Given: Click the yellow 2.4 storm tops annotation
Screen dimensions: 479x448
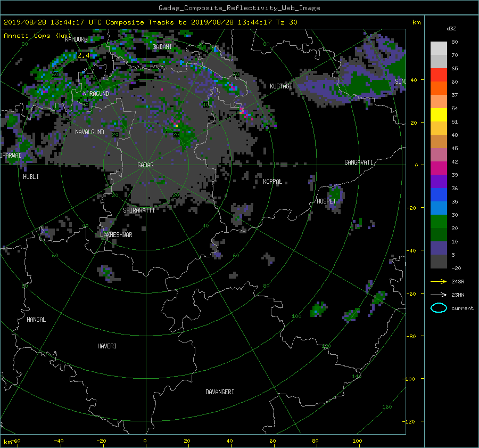Looking at the screenshot, I should point(84,55).
